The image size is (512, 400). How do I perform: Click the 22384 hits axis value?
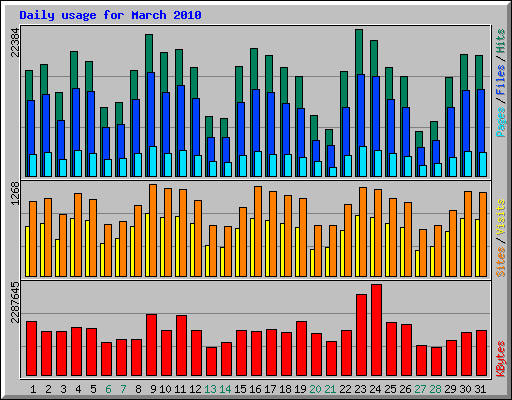pyautogui.click(x=15, y=43)
